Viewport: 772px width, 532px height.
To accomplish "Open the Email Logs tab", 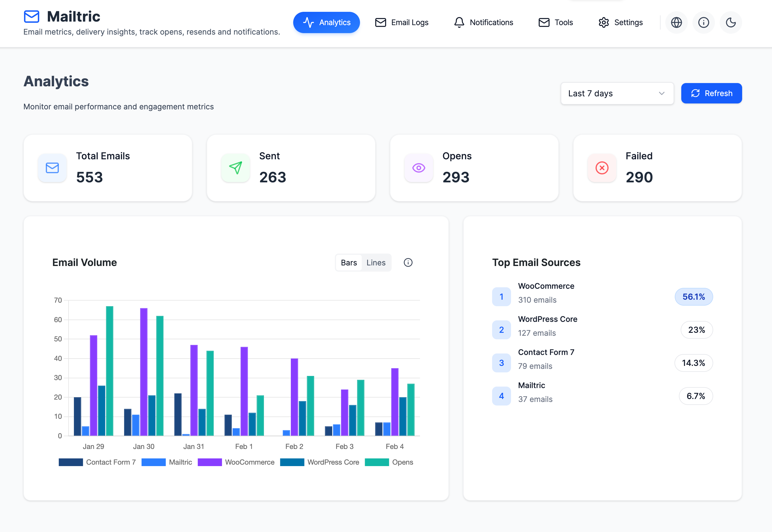I will [x=402, y=22].
